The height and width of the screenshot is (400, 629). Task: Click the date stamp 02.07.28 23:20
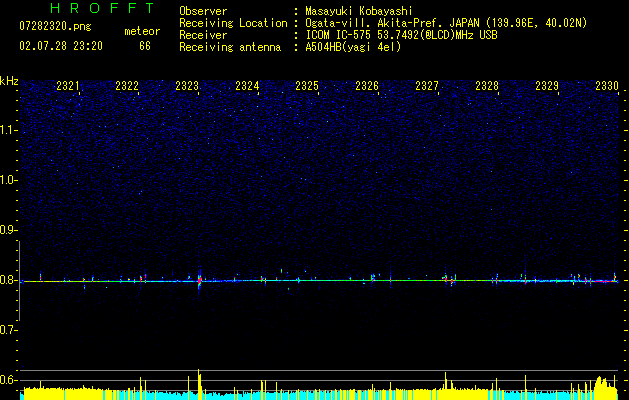[61, 46]
